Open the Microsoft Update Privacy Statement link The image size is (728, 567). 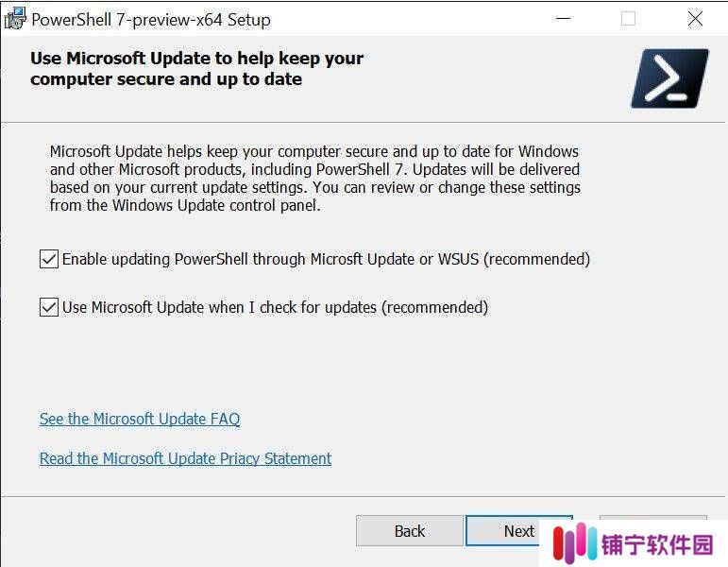185,458
